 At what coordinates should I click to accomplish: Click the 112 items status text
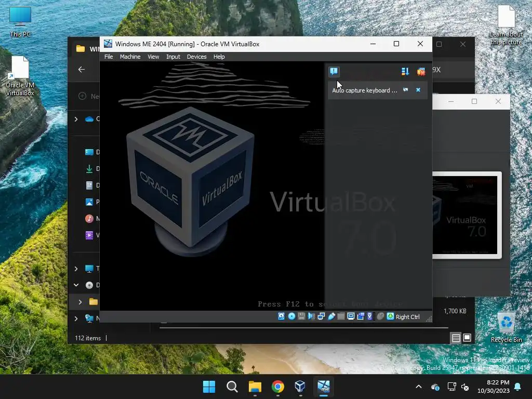(x=88, y=338)
